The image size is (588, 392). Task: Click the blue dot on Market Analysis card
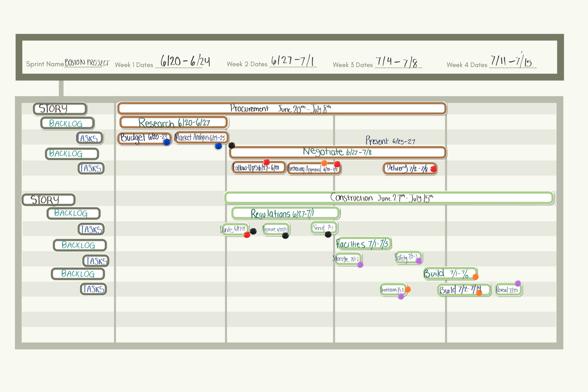(x=218, y=146)
